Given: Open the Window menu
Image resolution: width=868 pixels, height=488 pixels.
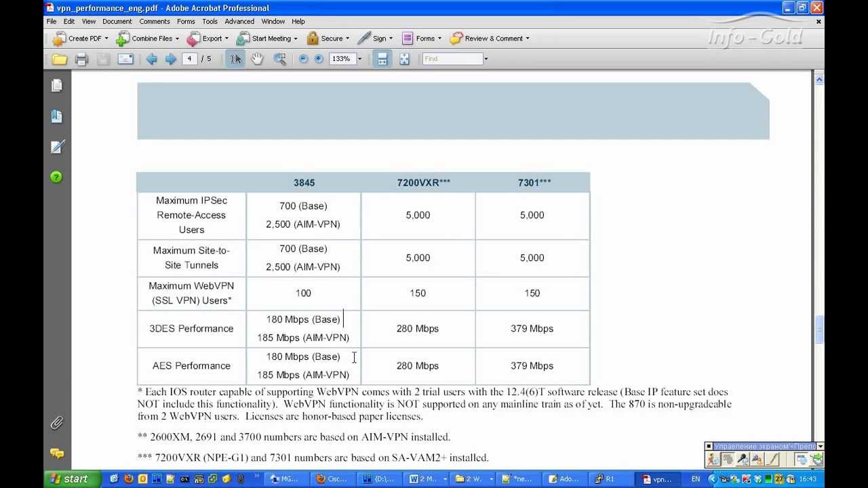Looking at the screenshot, I should [x=273, y=21].
